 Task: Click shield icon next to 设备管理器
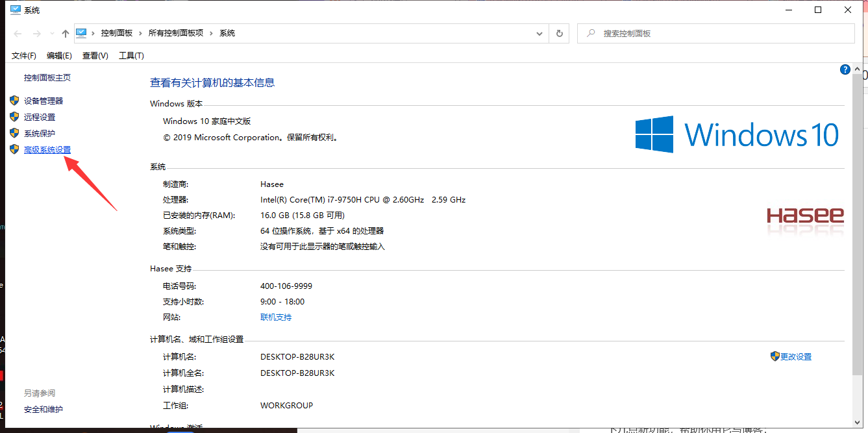pyautogui.click(x=14, y=101)
